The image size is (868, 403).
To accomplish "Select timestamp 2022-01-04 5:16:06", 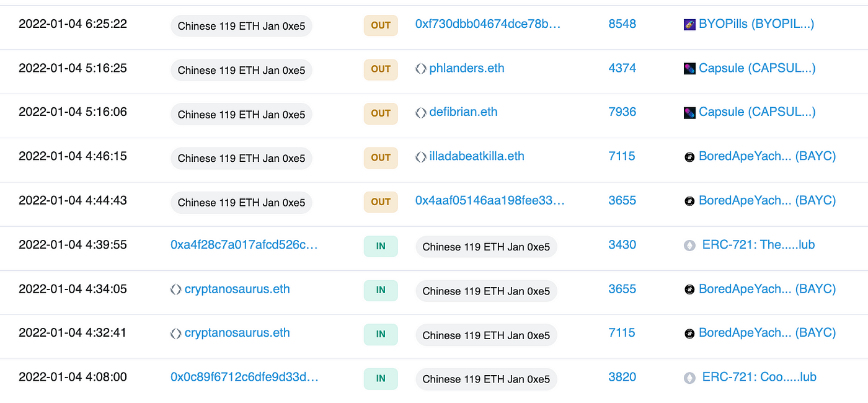I will pyautogui.click(x=73, y=112).
